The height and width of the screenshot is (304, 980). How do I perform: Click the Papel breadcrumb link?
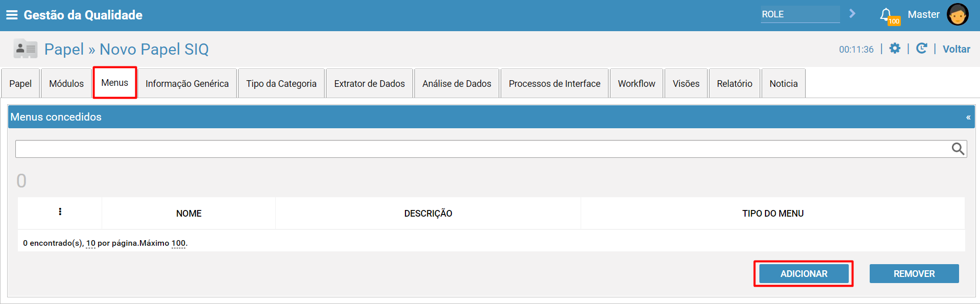coord(64,49)
